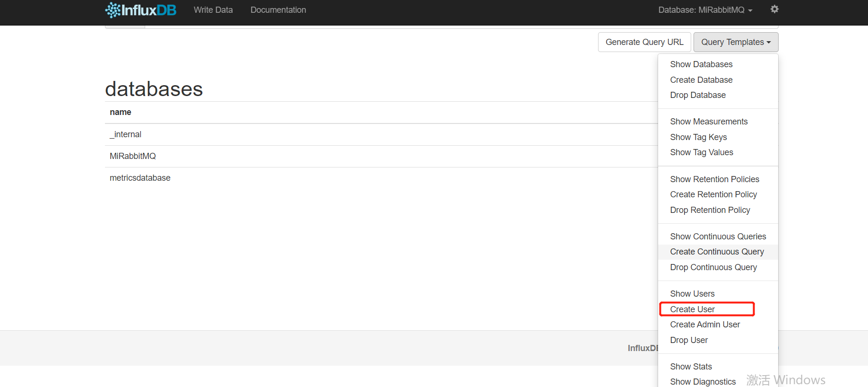Select Show Diagnostics template
The height and width of the screenshot is (387, 868).
click(x=718, y=382)
